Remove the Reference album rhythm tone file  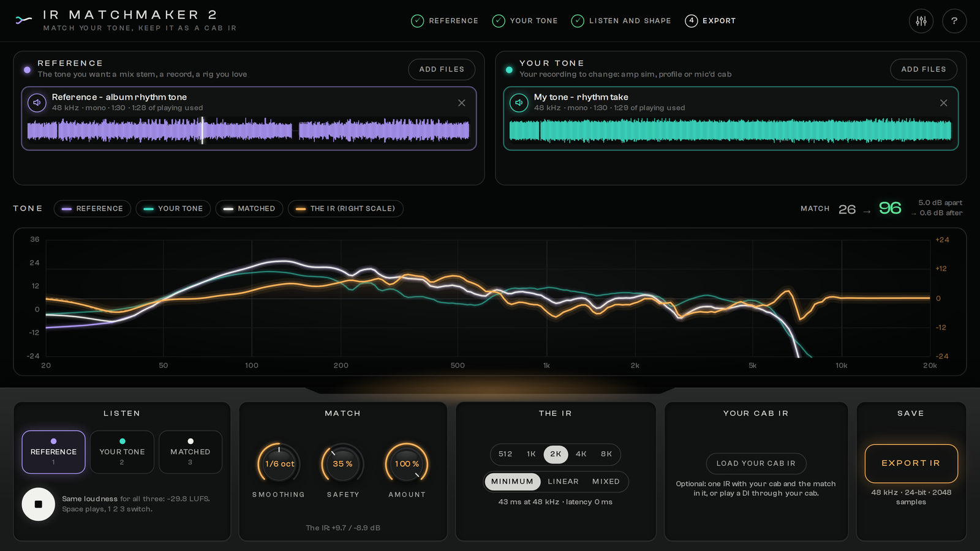(x=462, y=103)
